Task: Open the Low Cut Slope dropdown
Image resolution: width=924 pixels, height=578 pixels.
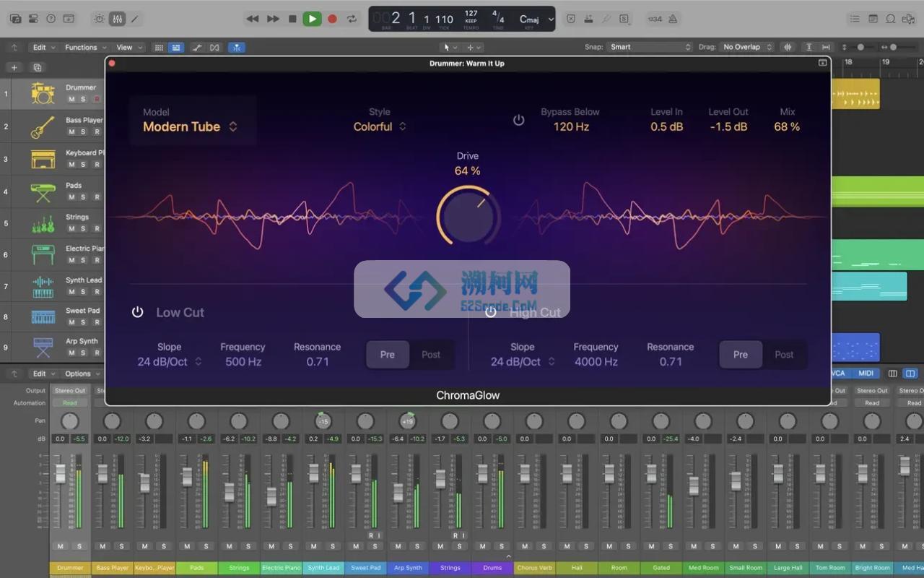Action: pos(170,362)
